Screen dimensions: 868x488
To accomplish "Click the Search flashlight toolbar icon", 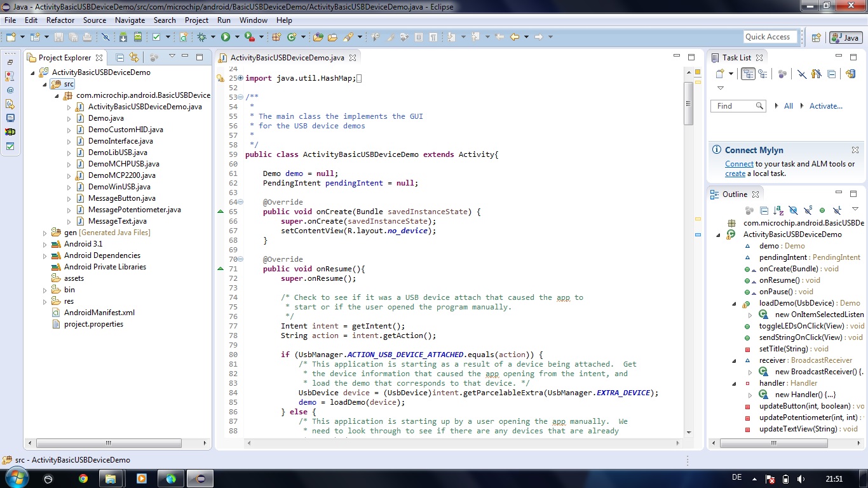I will tap(348, 37).
